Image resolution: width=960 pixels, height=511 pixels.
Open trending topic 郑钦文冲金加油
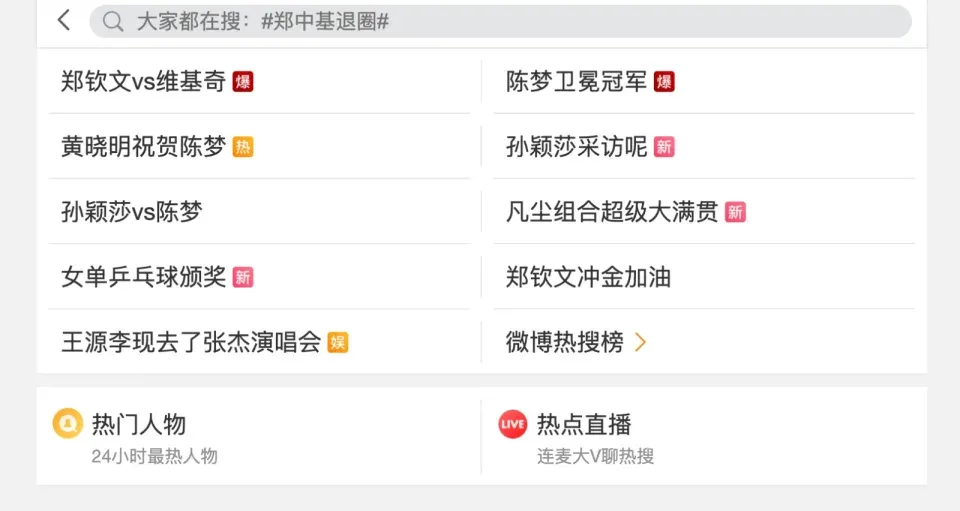coord(588,277)
